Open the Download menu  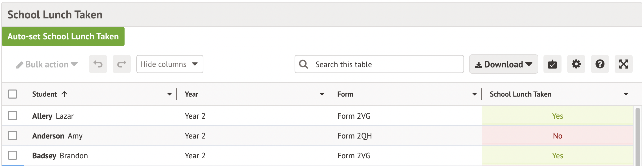504,64
